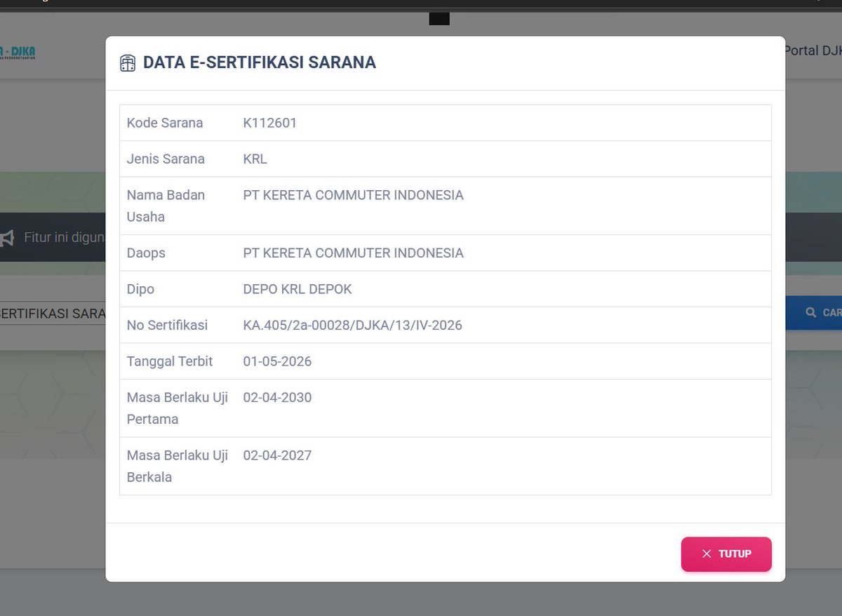Click the train icon beside modal title
The width and height of the screenshot is (842, 616).
(x=128, y=63)
